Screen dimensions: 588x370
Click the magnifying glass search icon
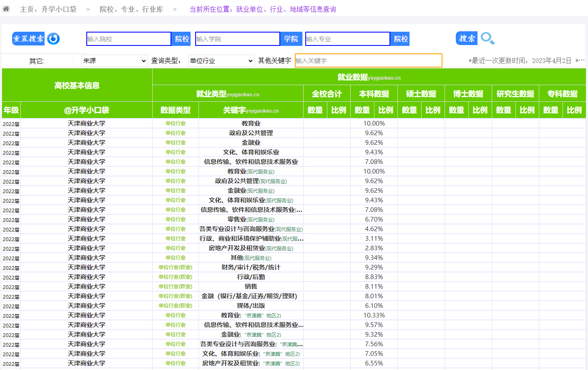tap(487, 38)
